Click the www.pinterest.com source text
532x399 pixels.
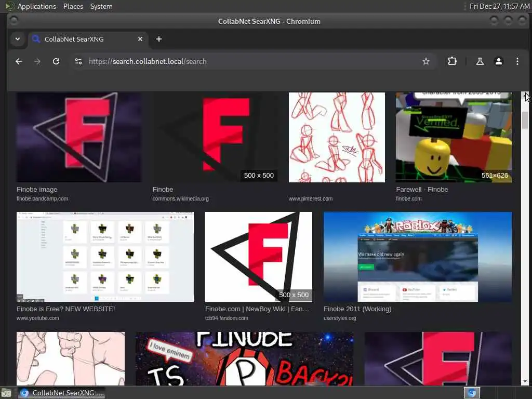[x=311, y=199]
